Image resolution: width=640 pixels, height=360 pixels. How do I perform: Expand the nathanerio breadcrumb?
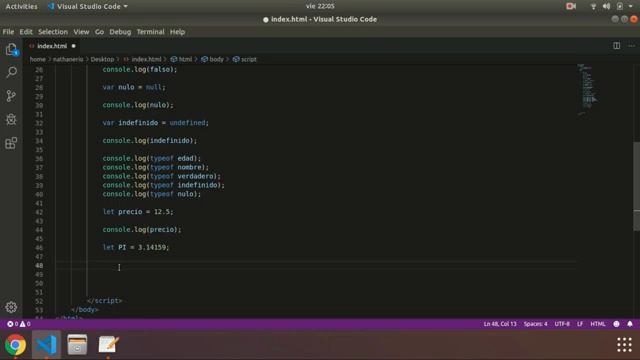click(x=68, y=59)
